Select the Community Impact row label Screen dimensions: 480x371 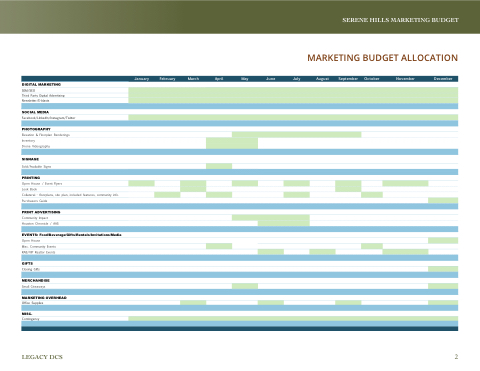pos(35,218)
